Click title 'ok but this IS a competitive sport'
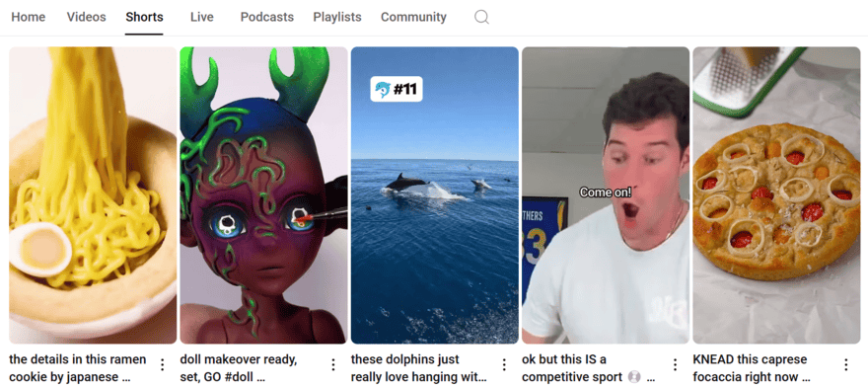 pyautogui.click(x=589, y=368)
